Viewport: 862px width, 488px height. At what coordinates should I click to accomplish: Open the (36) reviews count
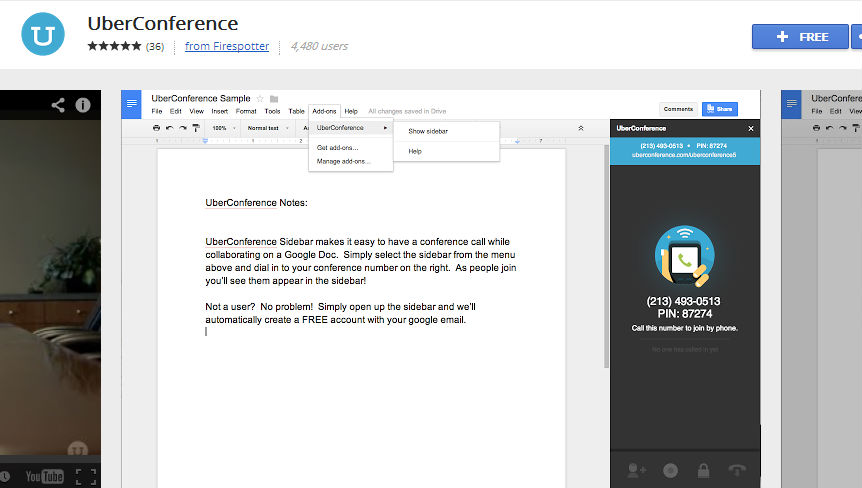[x=155, y=47]
